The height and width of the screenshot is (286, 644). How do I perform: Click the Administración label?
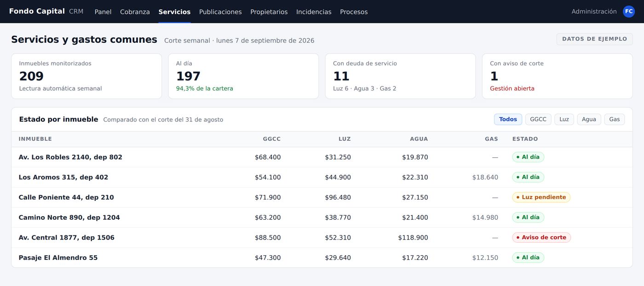(594, 11)
